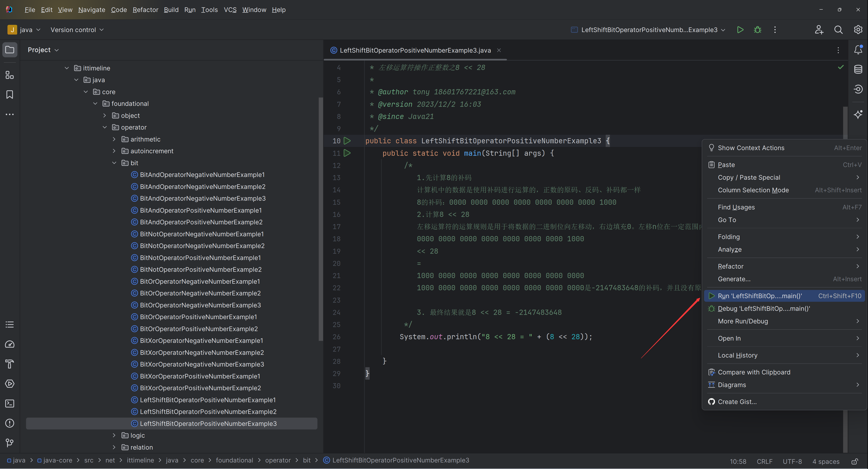Toggle read-only lock icon in status bar
The image size is (868, 469).
(x=854, y=461)
